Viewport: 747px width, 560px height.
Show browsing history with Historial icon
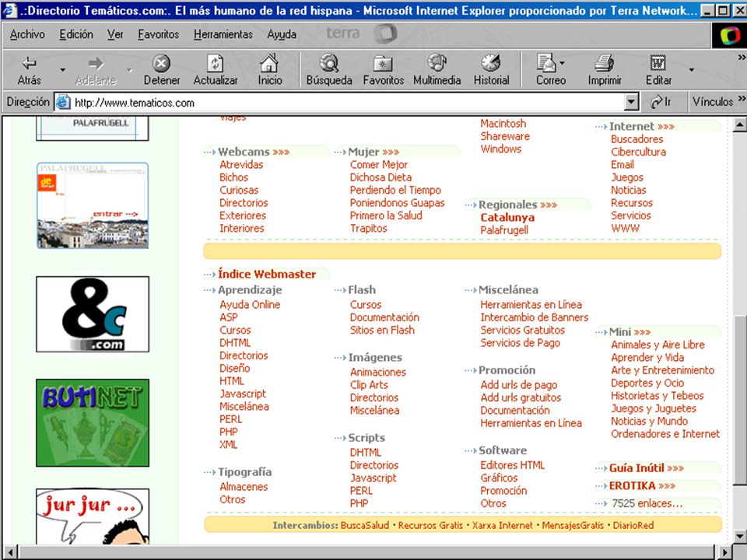pyautogui.click(x=491, y=63)
